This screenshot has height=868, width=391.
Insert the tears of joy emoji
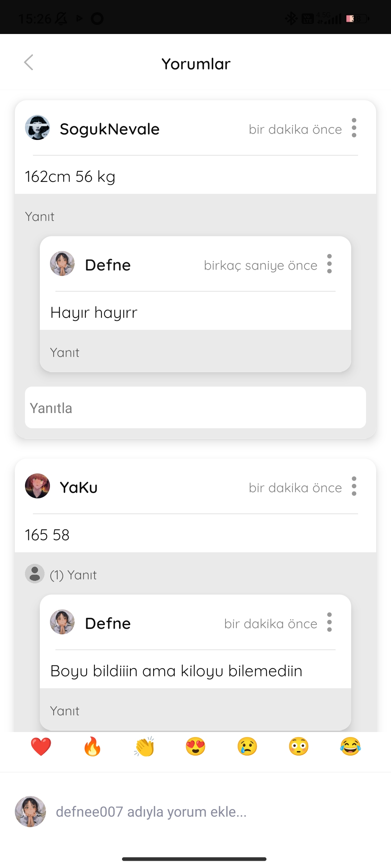point(350,746)
